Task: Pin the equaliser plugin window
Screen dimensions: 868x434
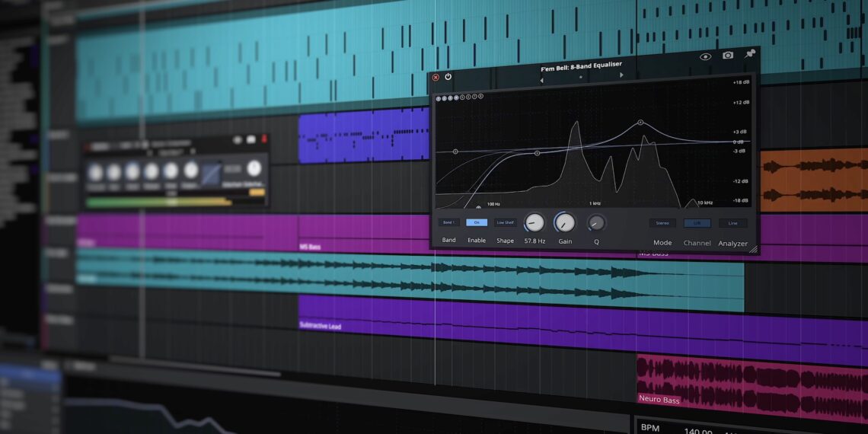Action: pos(750,54)
